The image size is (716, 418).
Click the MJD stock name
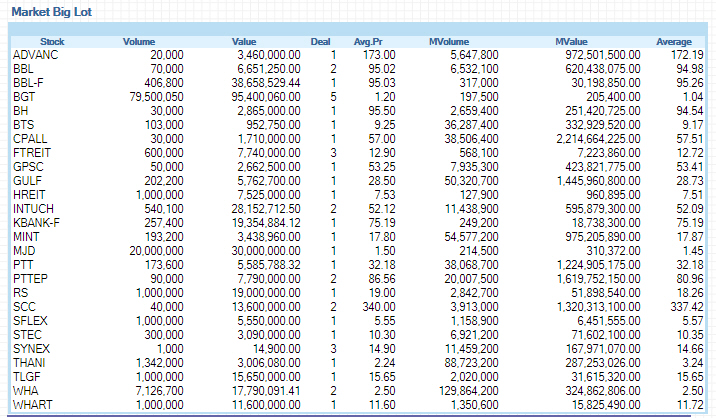24,251
